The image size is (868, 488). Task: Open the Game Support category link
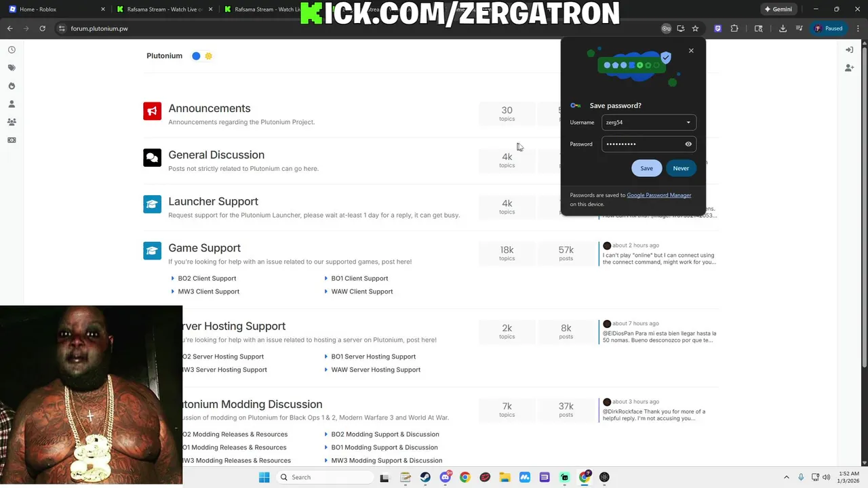point(204,248)
